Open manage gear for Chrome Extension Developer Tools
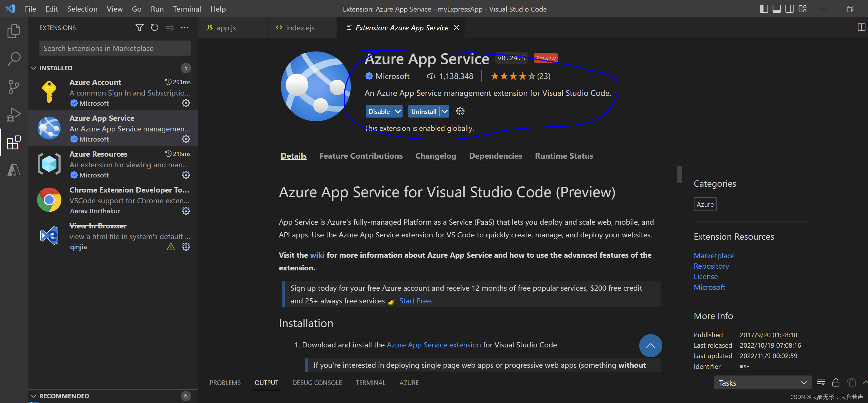Screen dimensions: 868x403 pyautogui.click(x=186, y=211)
